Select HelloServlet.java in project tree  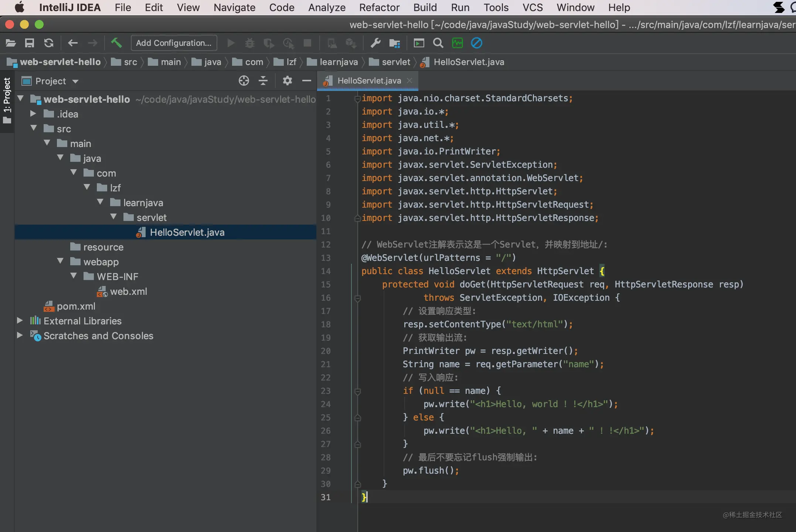click(166, 232)
